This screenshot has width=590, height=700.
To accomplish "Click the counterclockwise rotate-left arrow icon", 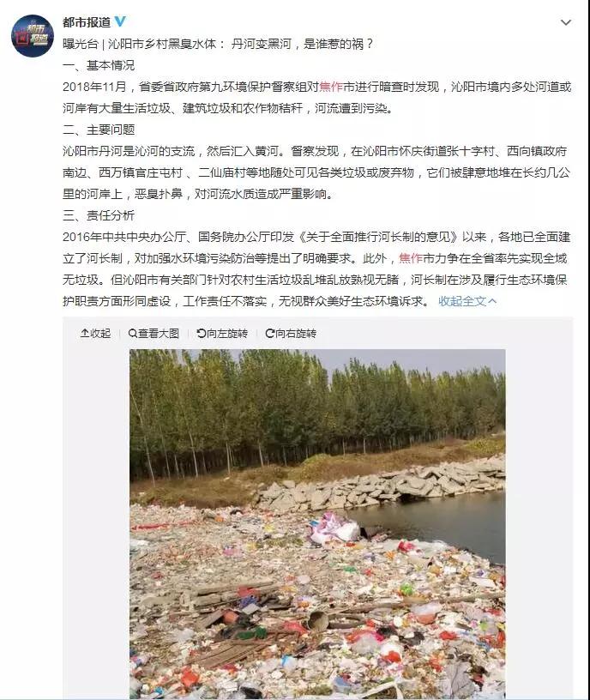I will click(x=202, y=333).
